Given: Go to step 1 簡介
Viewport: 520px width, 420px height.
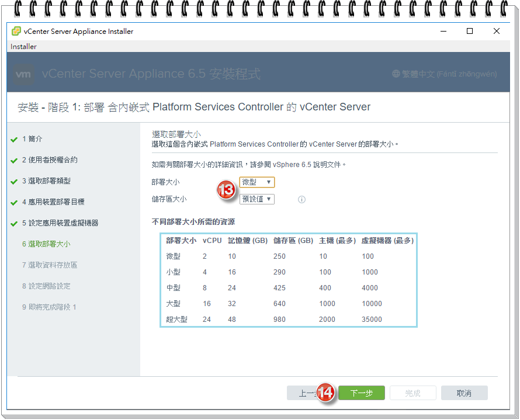Looking at the screenshot, I should click(32, 139).
